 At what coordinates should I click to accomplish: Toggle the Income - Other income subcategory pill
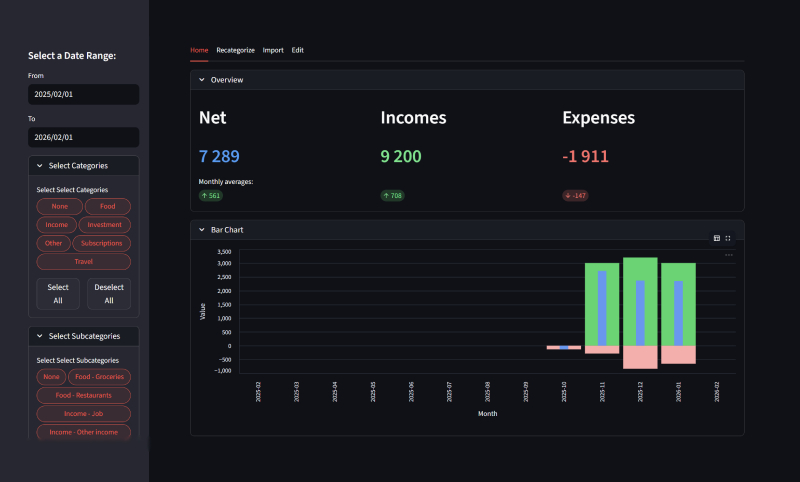[84, 432]
